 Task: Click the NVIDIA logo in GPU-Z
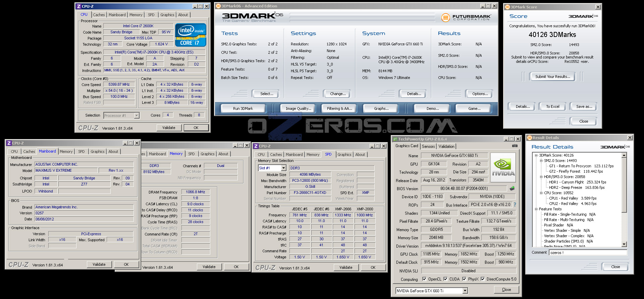(x=503, y=167)
